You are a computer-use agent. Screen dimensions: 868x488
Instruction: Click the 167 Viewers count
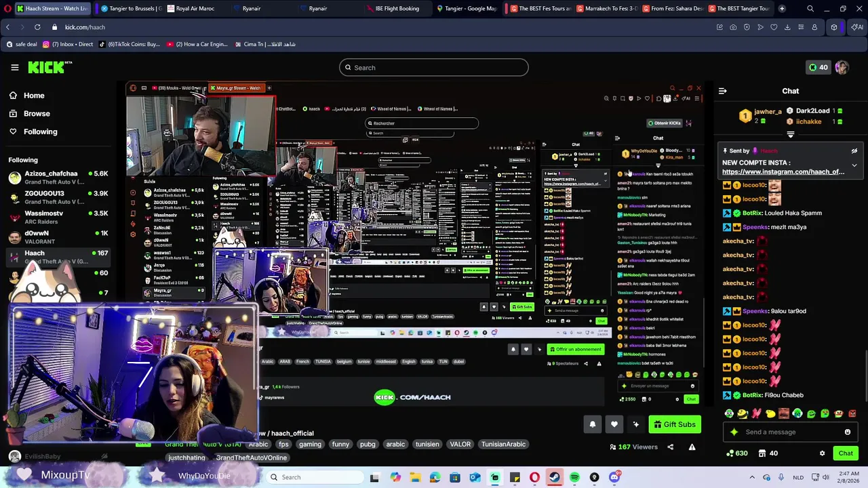click(x=633, y=447)
